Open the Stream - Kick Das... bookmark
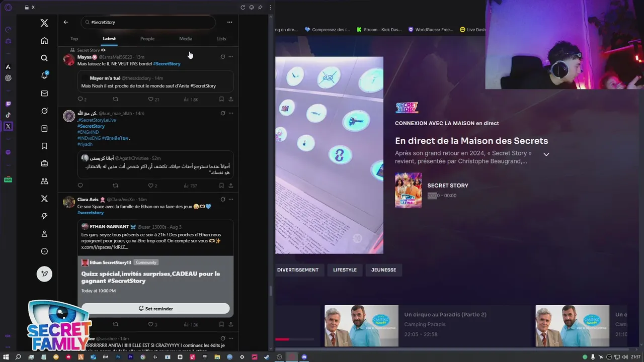Viewport: 644px width, 362px height. click(379, 30)
